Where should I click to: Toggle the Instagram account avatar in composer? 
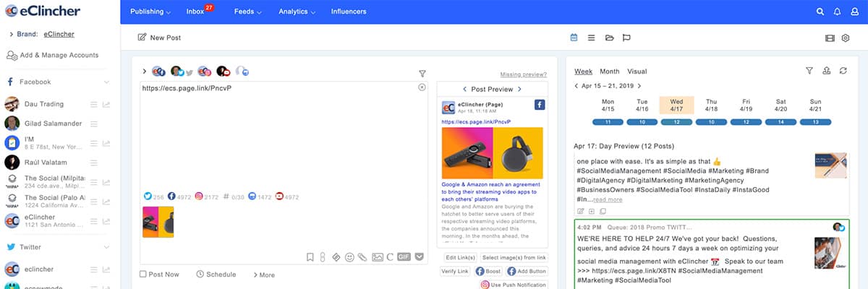(x=204, y=72)
